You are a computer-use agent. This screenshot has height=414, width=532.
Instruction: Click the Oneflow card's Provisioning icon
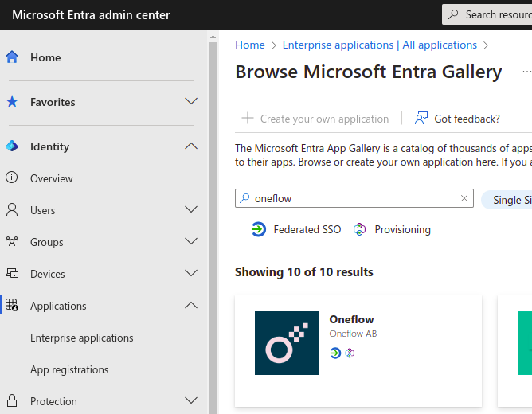[x=350, y=353]
